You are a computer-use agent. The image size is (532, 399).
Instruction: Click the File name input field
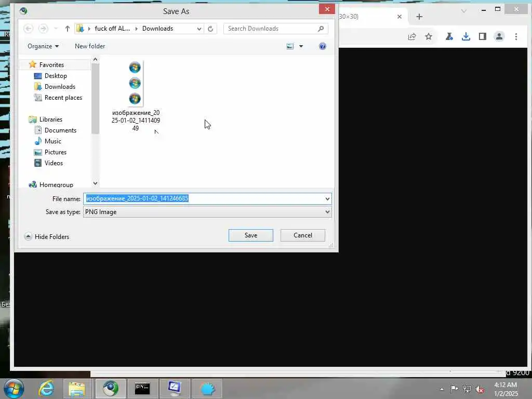tap(204, 198)
